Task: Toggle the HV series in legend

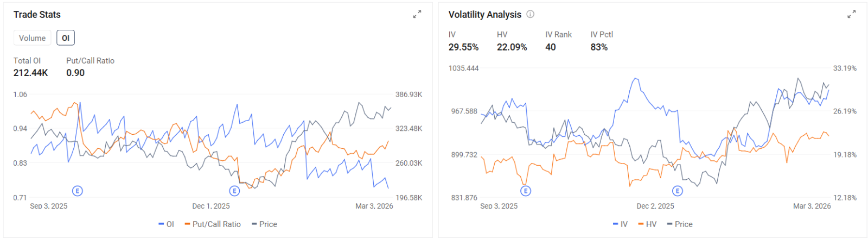Action: [x=647, y=224]
